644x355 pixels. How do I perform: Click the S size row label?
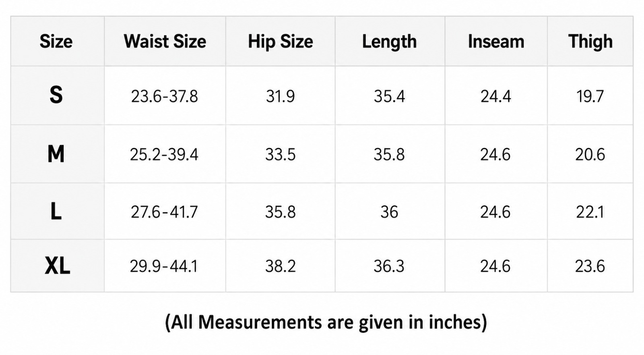point(56,95)
